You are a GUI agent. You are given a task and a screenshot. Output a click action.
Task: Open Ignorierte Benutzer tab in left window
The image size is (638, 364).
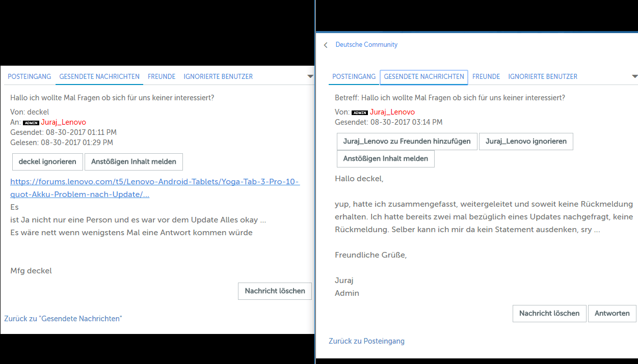[x=218, y=76]
